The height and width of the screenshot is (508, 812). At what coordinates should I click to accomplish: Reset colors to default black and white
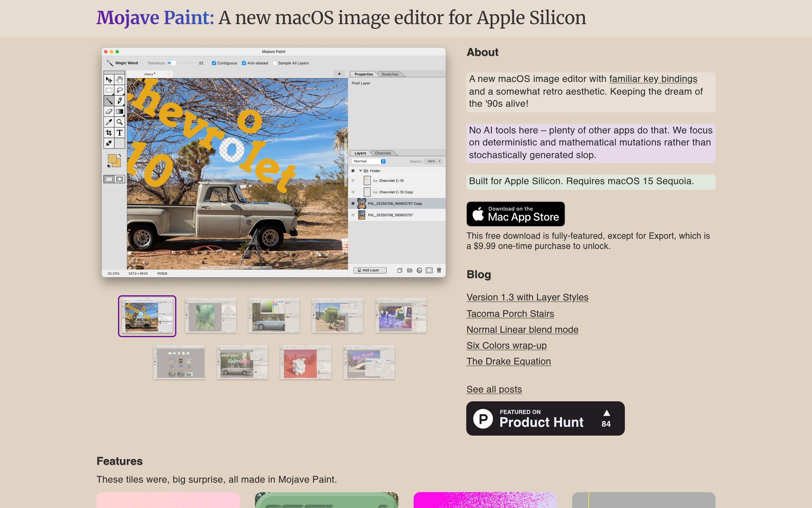109,166
